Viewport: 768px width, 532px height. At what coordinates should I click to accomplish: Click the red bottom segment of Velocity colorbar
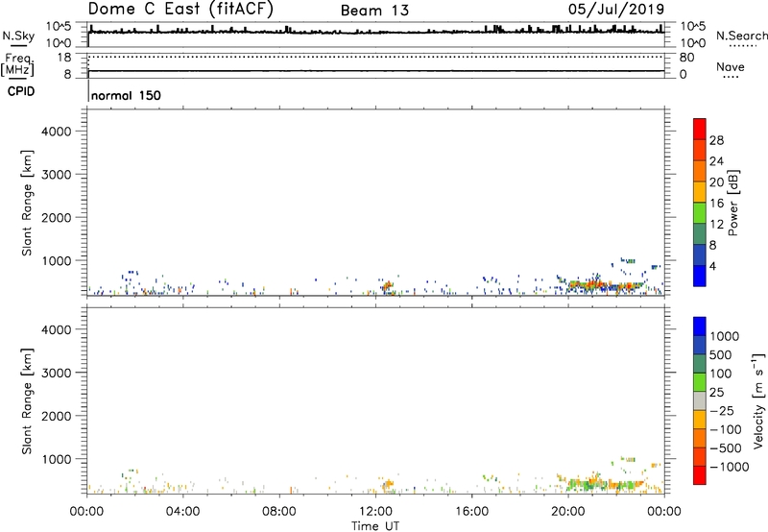pos(700,475)
